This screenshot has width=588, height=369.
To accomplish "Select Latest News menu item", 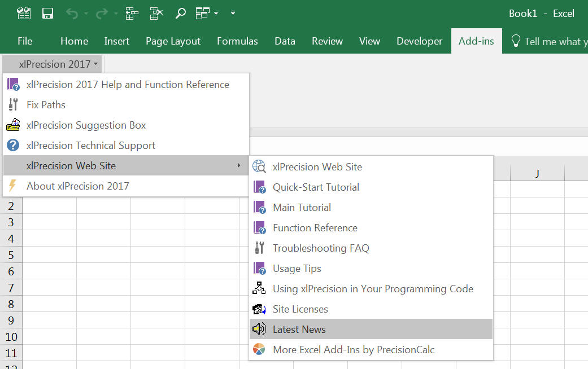I will [371, 329].
